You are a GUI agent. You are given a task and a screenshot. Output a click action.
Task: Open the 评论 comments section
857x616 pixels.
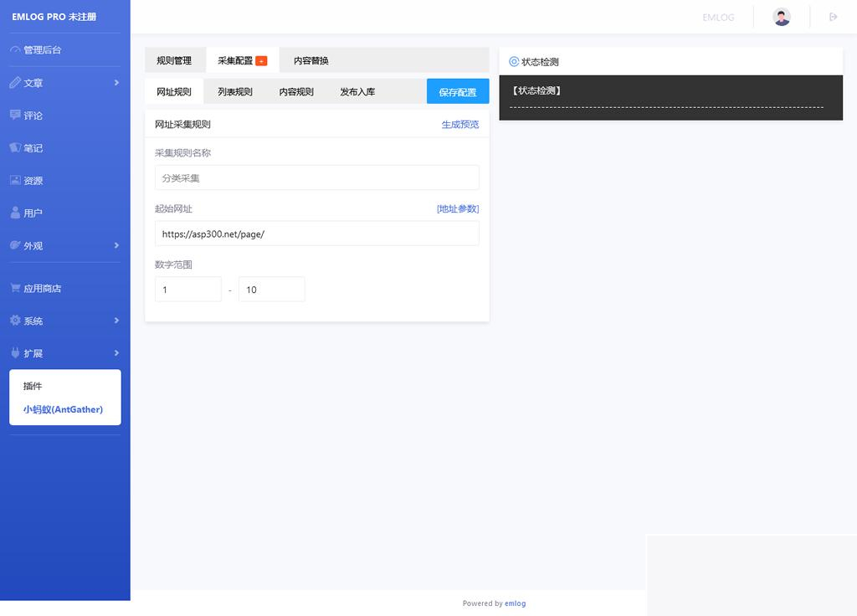[x=36, y=116]
